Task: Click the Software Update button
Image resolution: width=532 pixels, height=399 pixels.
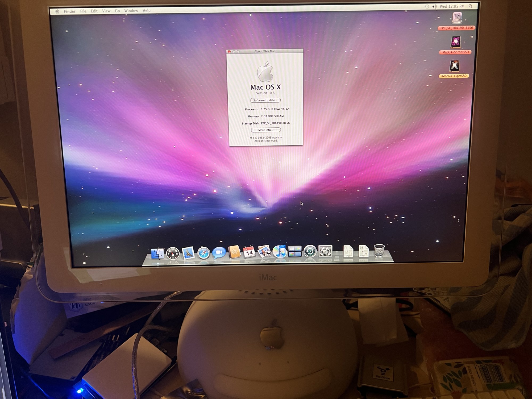Action: click(265, 100)
